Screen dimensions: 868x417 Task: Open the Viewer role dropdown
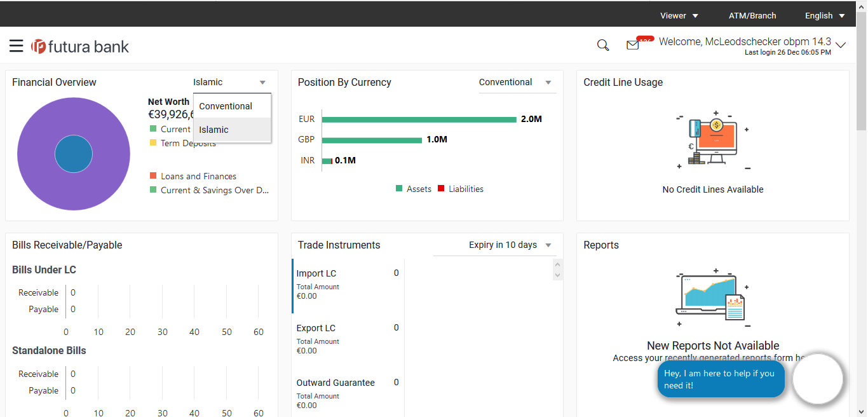pyautogui.click(x=679, y=15)
